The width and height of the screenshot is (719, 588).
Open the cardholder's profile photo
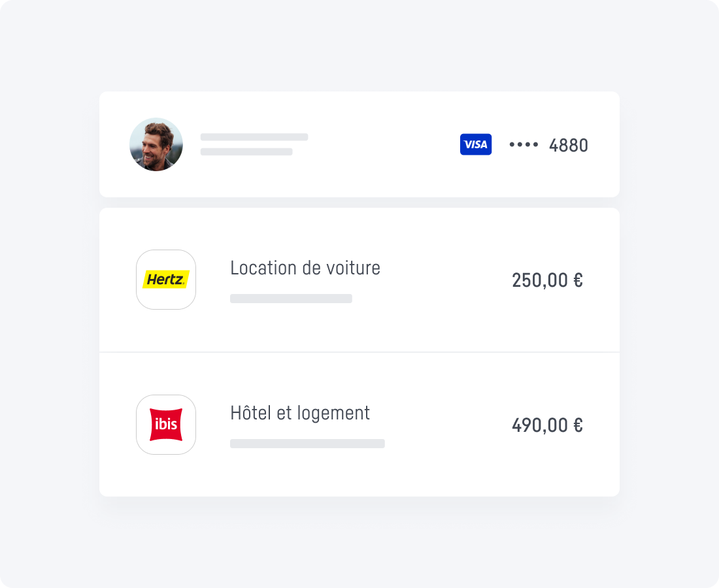click(x=156, y=144)
